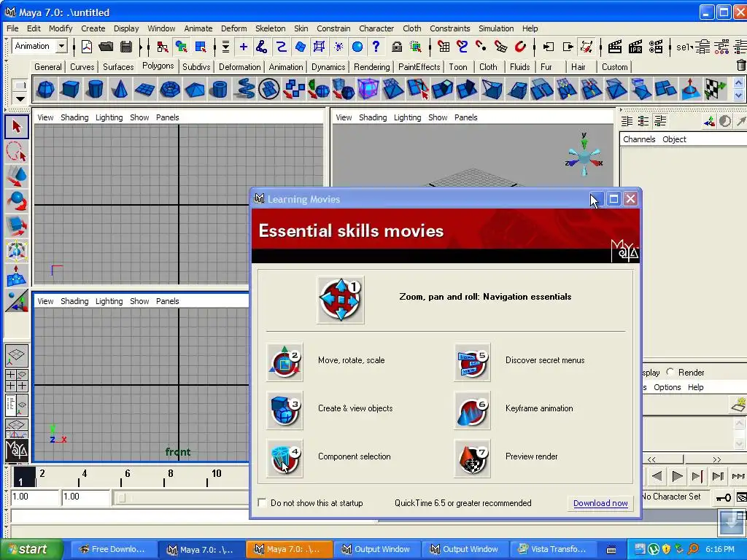Viewport: 747px width, 560px height.
Task: Play the Create & view objects movie icon
Action: (x=285, y=410)
